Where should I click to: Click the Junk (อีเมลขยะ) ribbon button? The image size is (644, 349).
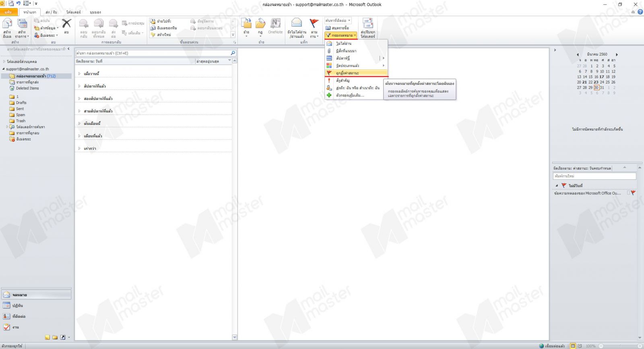coord(46,35)
